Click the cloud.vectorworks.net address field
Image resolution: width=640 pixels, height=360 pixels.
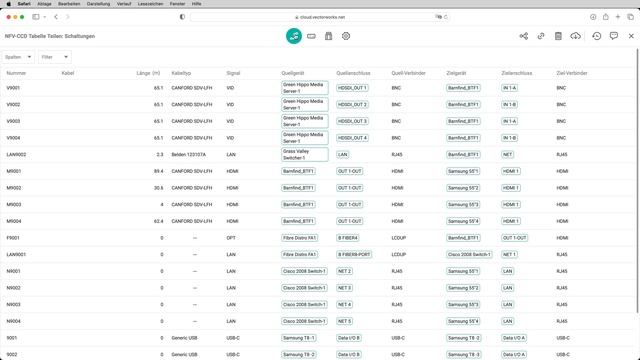click(320, 17)
